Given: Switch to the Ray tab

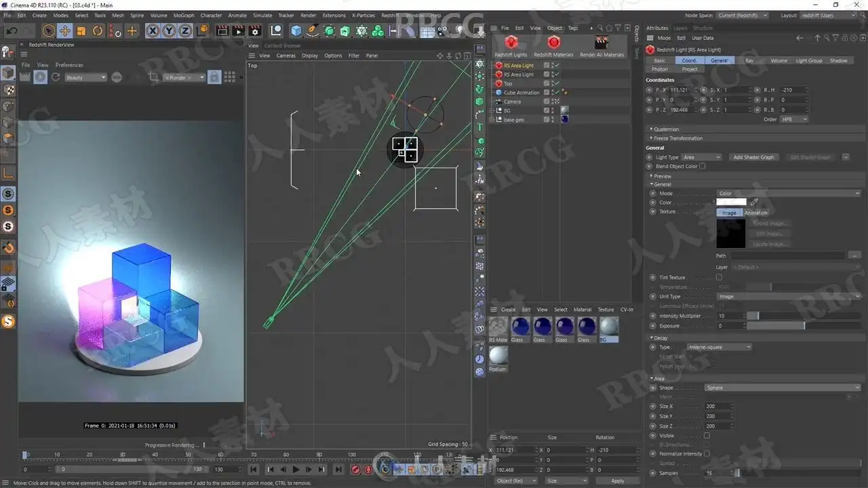Looking at the screenshot, I should pos(749,60).
